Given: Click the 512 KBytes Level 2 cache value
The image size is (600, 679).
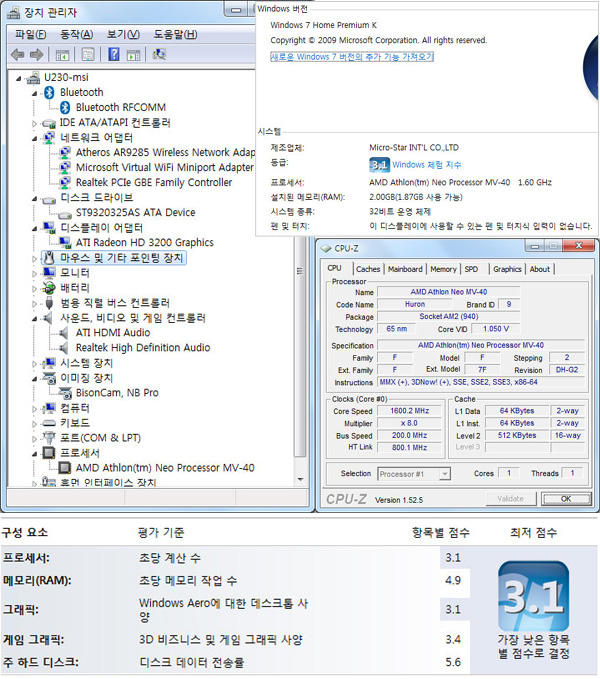Looking at the screenshot, I should pos(517,436).
